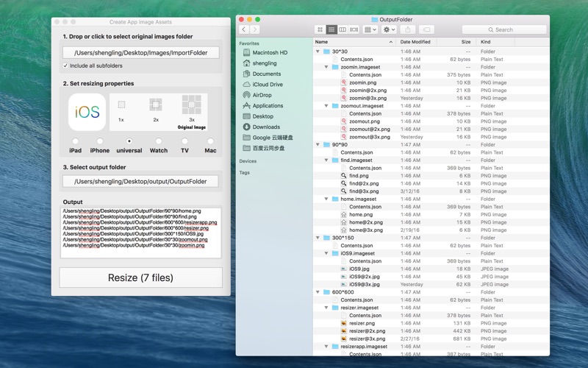The image size is (588, 368).
Task: Select the Watch radio button
Action: (x=159, y=141)
